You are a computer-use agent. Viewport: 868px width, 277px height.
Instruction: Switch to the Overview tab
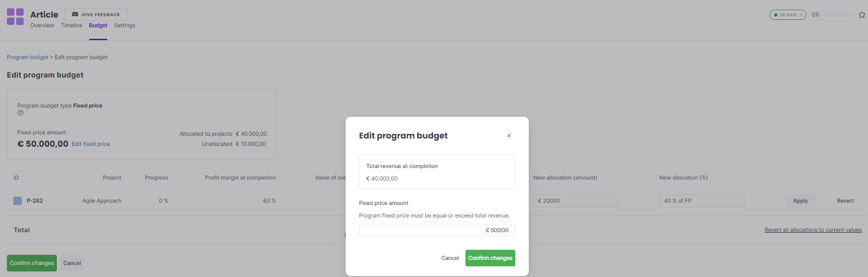click(x=42, y=25)
